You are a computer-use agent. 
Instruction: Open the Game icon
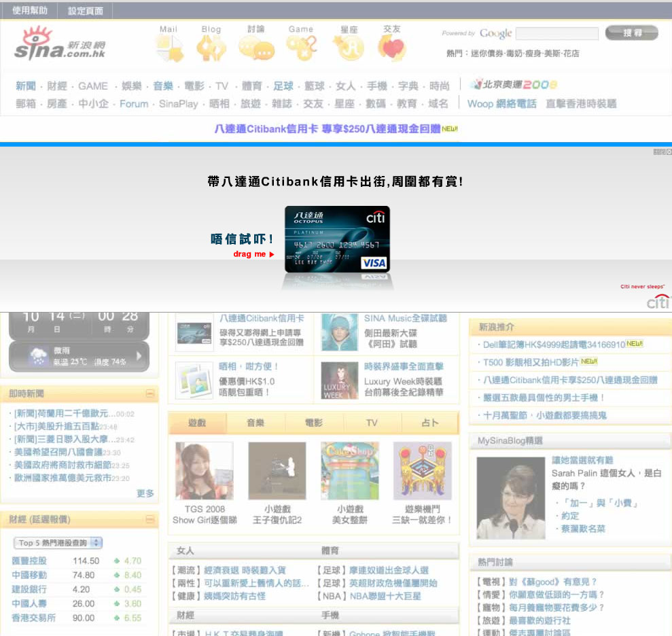click(301, 48)
